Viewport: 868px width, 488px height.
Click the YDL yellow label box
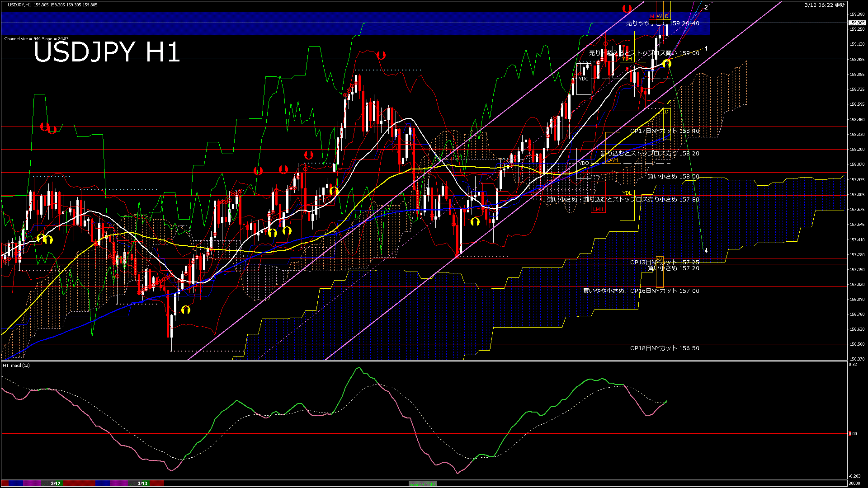click(627, 193)
